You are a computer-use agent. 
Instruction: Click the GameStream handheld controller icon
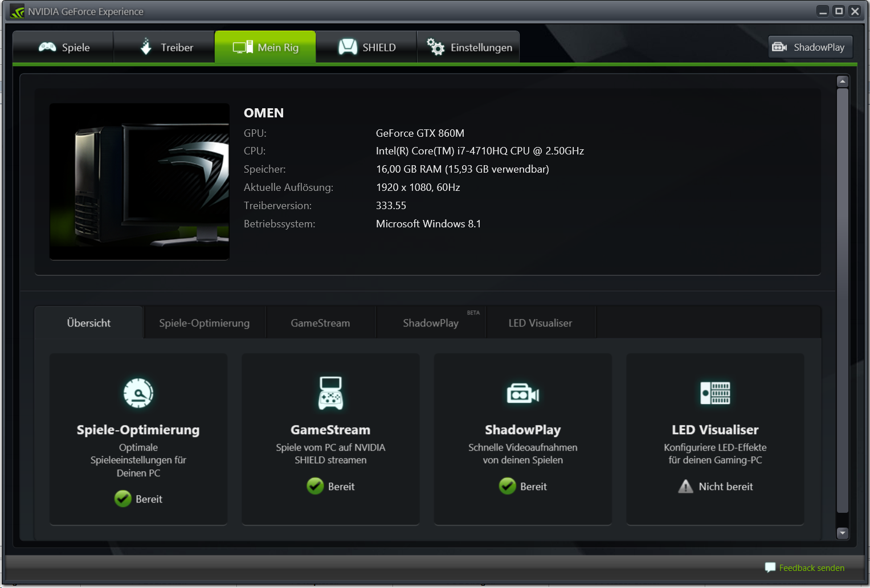point(330,393)
